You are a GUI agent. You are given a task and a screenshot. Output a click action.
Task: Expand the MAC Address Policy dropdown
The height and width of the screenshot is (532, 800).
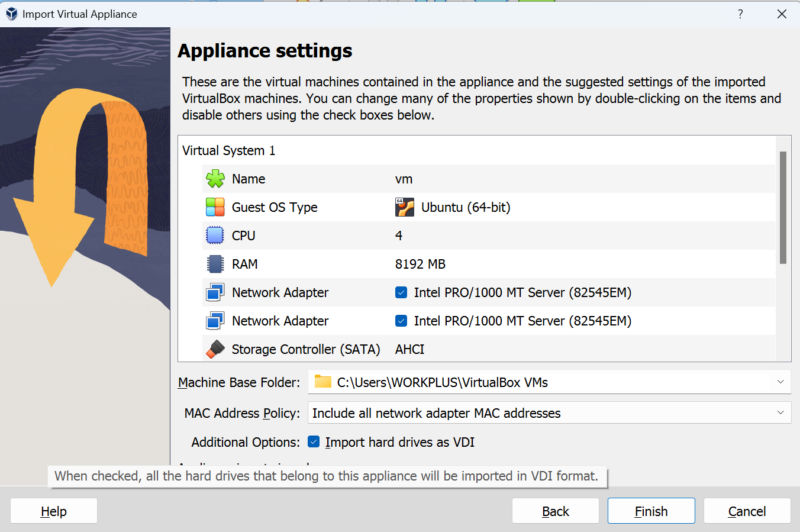[x=780, y=412]
